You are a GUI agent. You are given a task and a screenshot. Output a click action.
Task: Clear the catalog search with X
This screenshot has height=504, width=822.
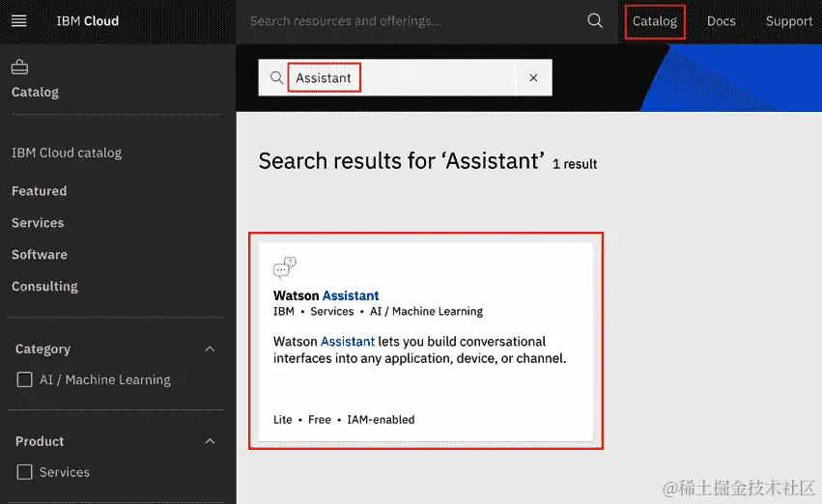pos(533,78)
